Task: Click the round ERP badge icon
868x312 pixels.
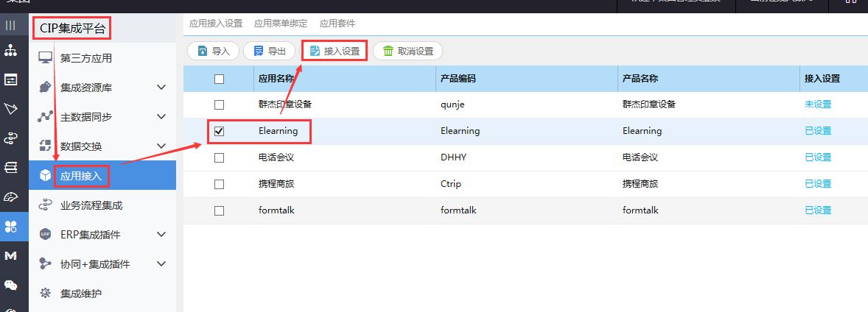Action: click(46, 235)
